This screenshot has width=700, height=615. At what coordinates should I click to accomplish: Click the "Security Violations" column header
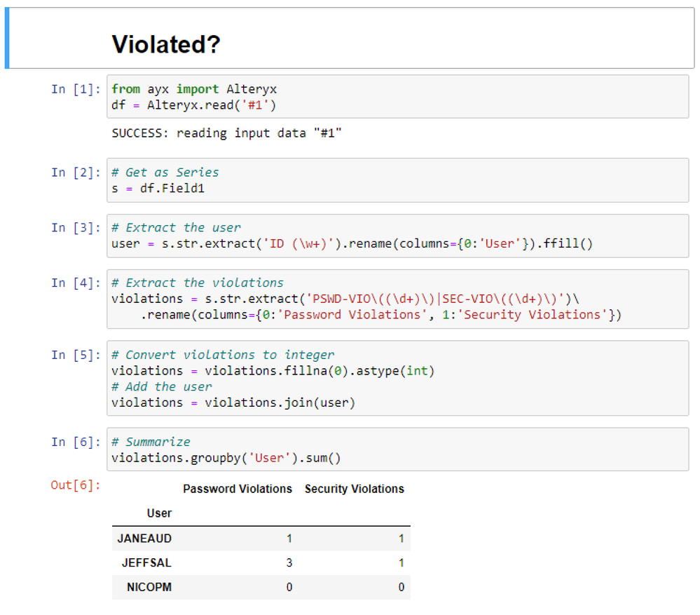pyautogui.click(x=354, y=489)
